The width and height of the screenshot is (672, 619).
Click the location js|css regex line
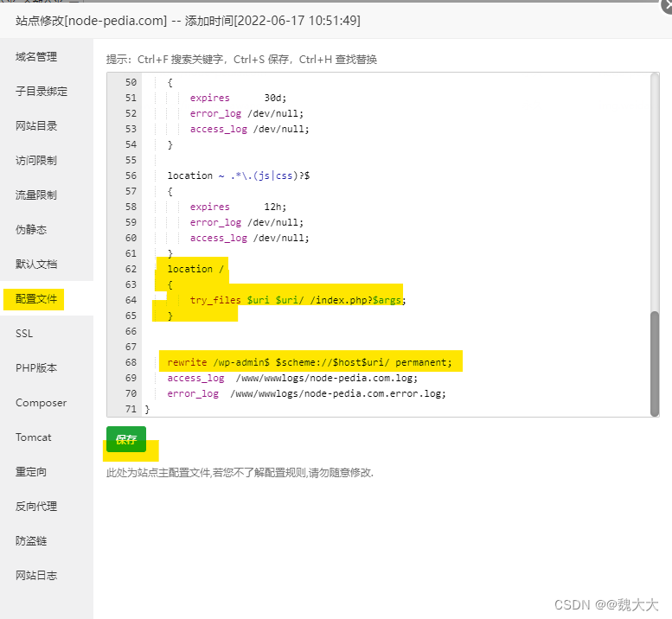point(239,175)
